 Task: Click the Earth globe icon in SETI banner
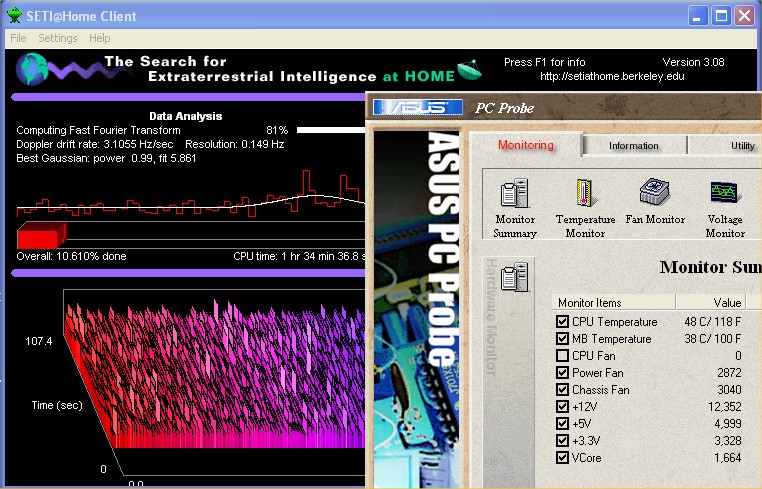tap(32, 69)
